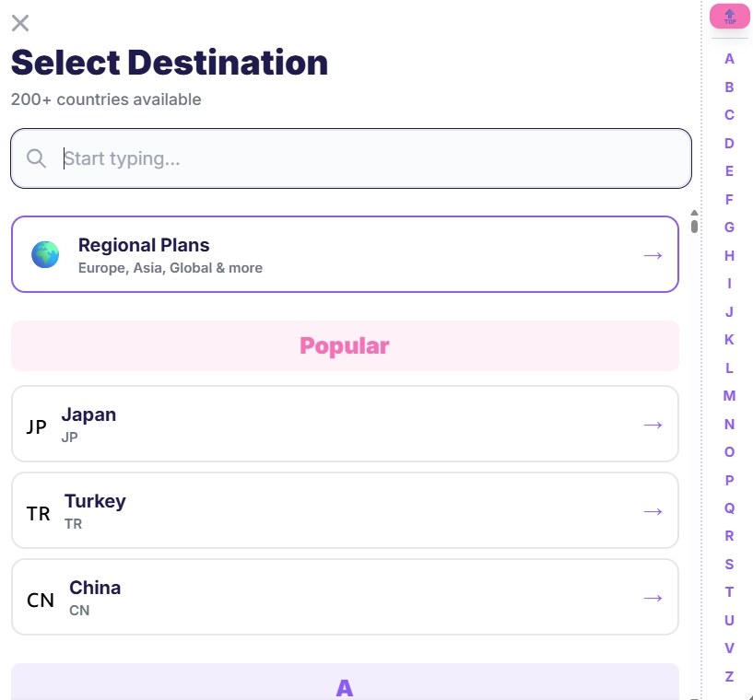The height and width of the screenshot is (700, 753).
Task: Tap the arrow on the Turkey row
Action: point(653,511)
